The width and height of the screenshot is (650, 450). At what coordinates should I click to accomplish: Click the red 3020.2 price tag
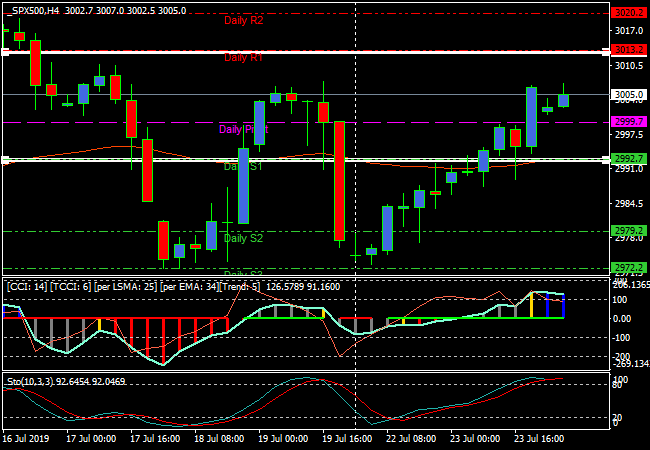(629, 13)
